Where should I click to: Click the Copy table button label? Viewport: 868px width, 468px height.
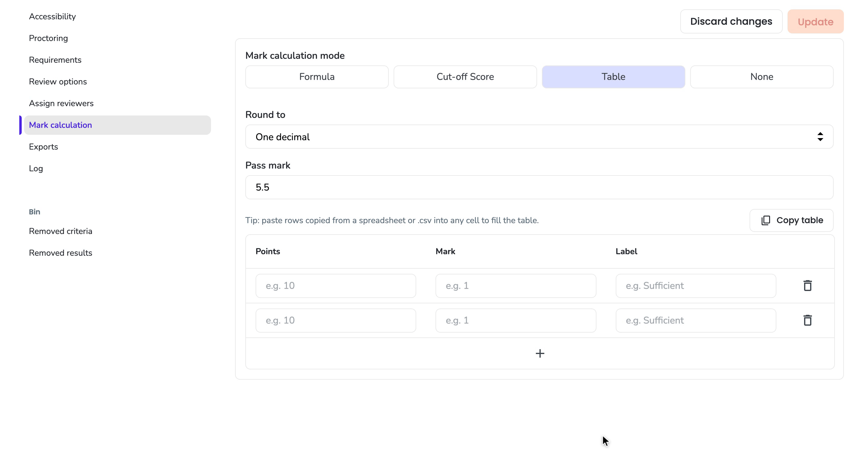click(800, 220)
